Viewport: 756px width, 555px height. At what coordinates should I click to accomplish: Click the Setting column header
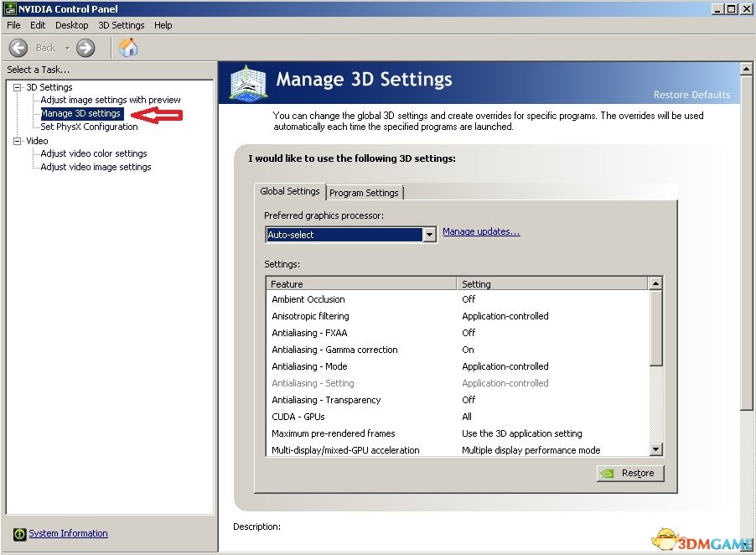point(552,284)
